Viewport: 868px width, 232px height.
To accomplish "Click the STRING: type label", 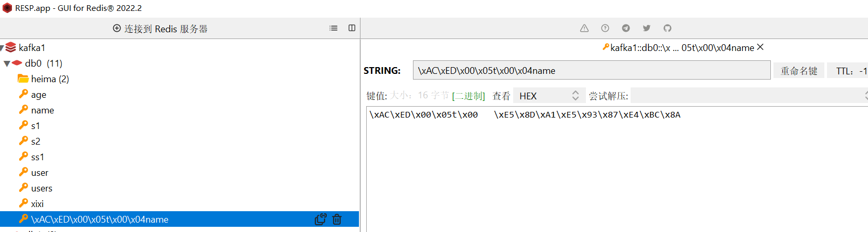I will coord(382,70).
